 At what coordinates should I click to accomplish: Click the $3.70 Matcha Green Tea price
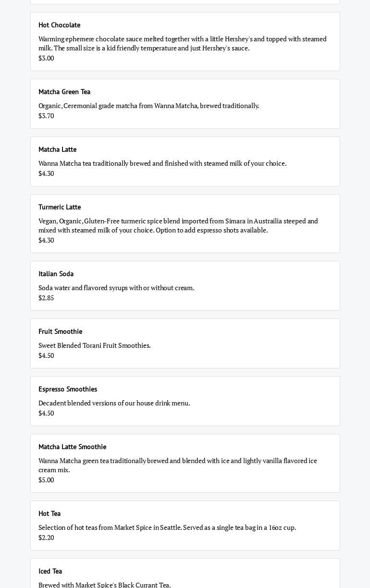pyautogui.click(x=46, y=116)
